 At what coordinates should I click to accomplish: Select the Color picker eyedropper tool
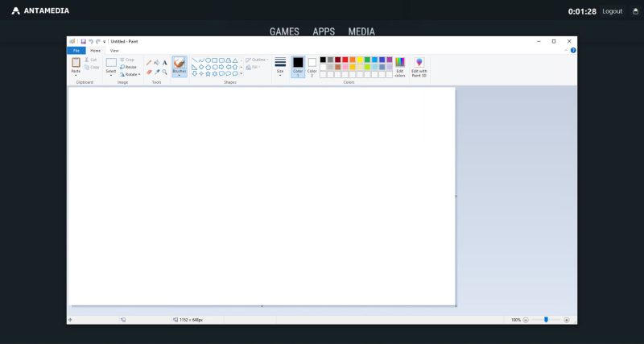[156, 72]
